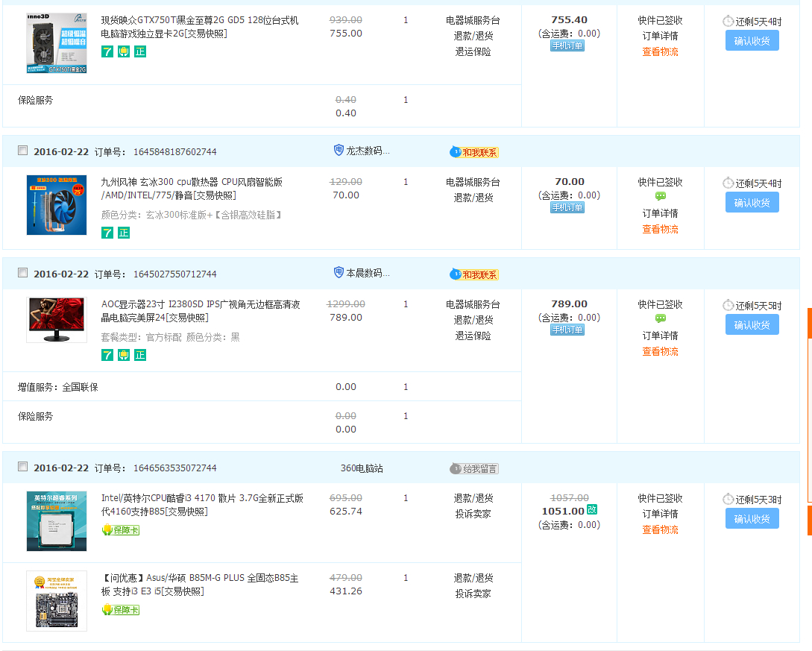Click the 7-day return icon under GTX750T item
Viewport: 812px width, 651px height.
pos(107,51)
